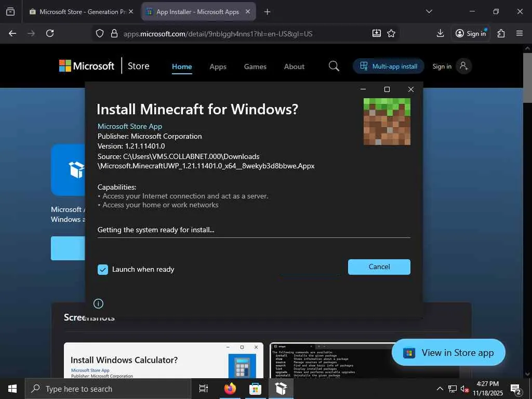Open the Store link in header
532x399 pixels.
click(x=138, y=66)
